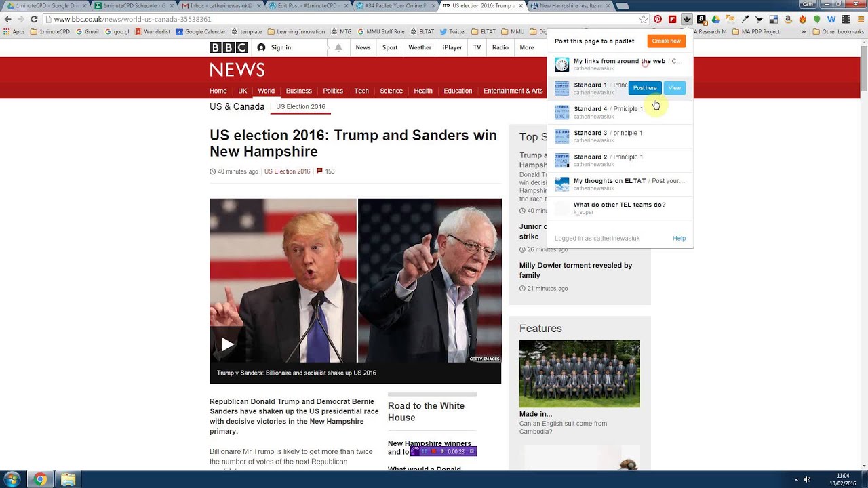Open File Explorer in the taskbar

click(68, 479)
